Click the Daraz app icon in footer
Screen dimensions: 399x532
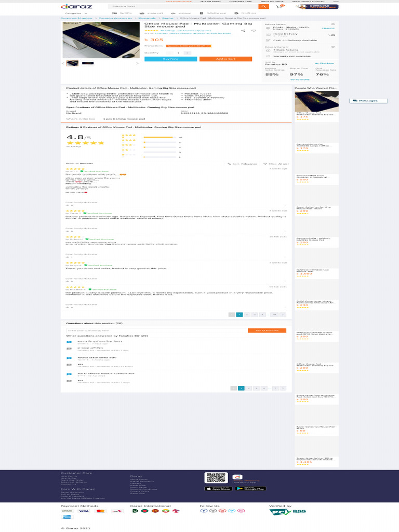click(x=237, y=477)
